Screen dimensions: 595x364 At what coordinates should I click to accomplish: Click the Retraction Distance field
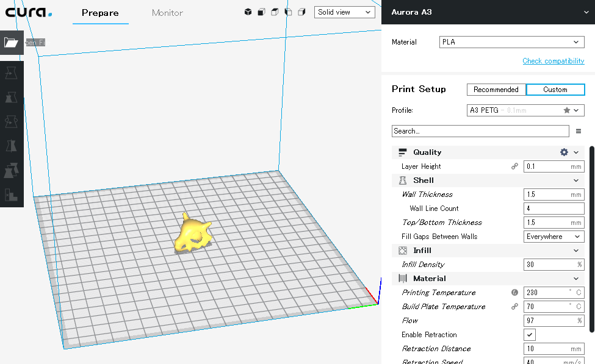pyautogui.click(x=554, y=349)
